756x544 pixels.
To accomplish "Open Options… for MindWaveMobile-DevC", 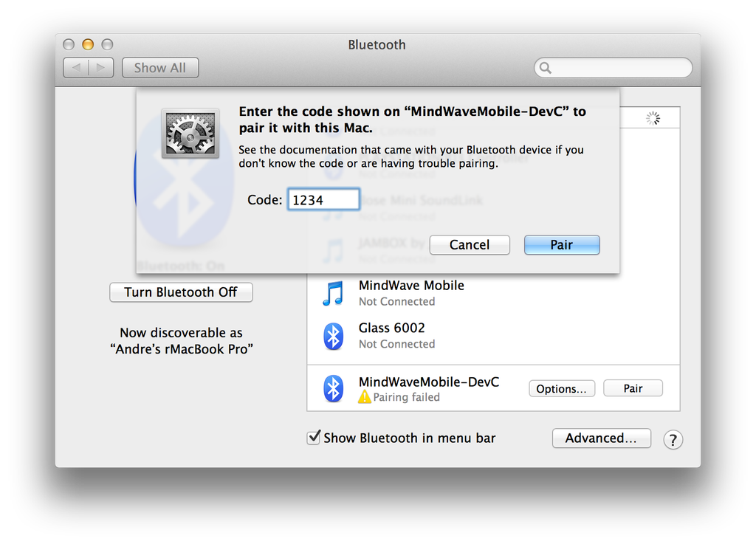I will pyautogui.click(x=562, y=388).
